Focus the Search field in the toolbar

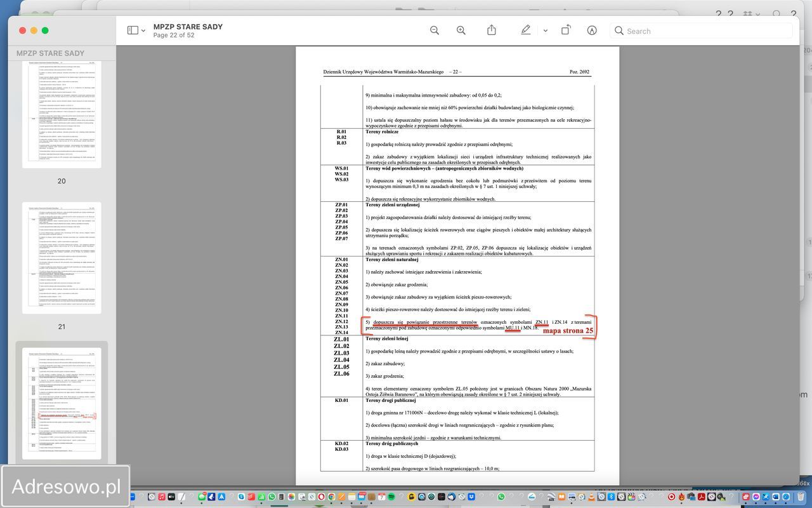[701, 30]
